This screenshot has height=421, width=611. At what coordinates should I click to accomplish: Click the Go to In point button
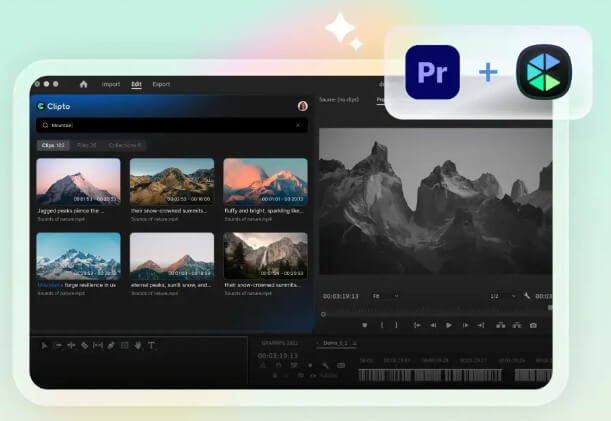pos(417,325)
